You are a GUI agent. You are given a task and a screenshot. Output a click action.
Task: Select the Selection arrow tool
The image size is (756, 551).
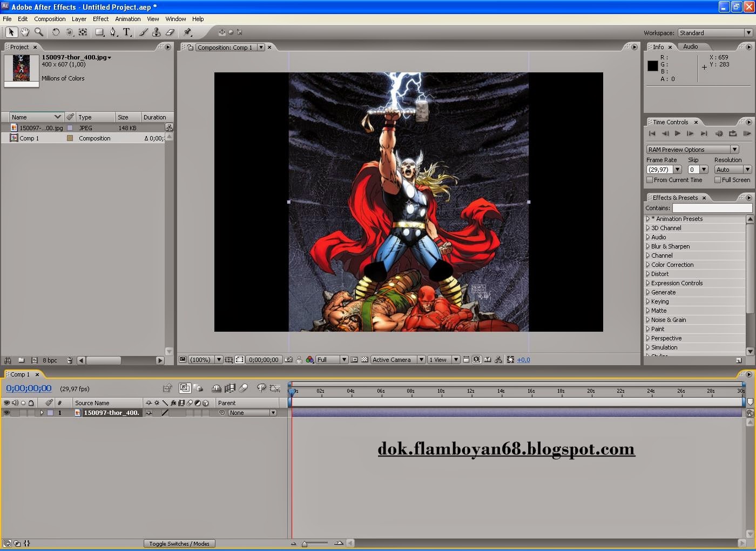click(11, 32)
